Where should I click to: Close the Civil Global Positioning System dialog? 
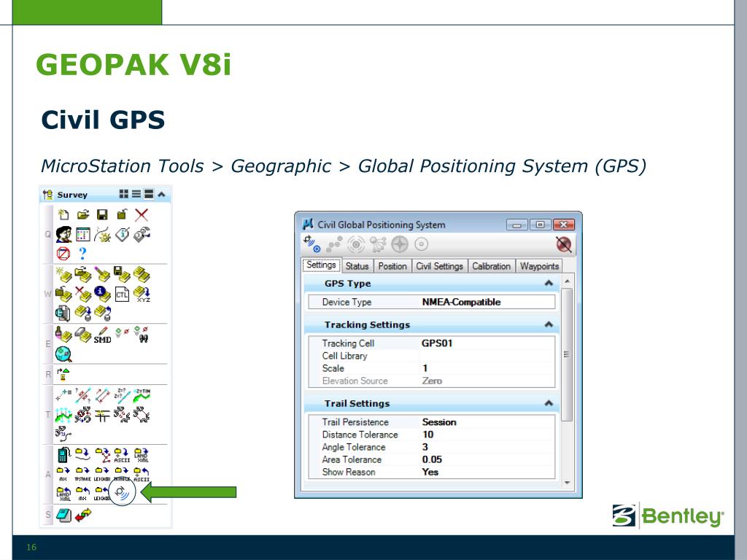(564, 225)
